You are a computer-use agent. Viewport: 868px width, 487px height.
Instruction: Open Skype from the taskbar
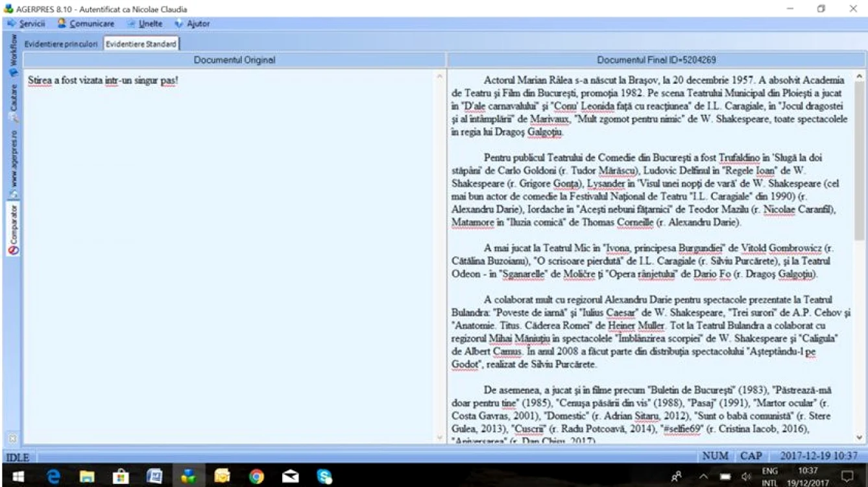[x=324, y=476]
